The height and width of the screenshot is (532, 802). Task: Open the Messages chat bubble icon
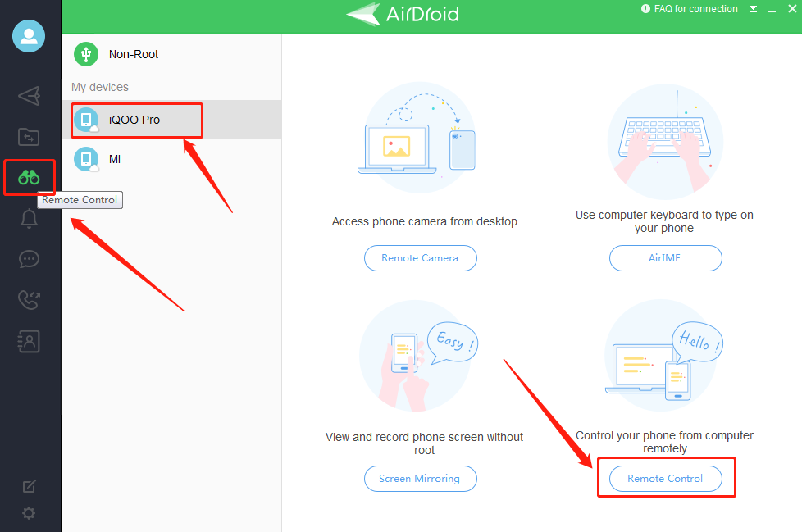click(x=29, y=259)
